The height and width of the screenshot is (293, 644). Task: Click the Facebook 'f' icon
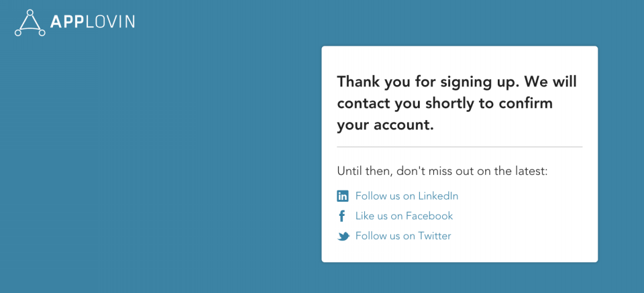[x=342, y=216]
